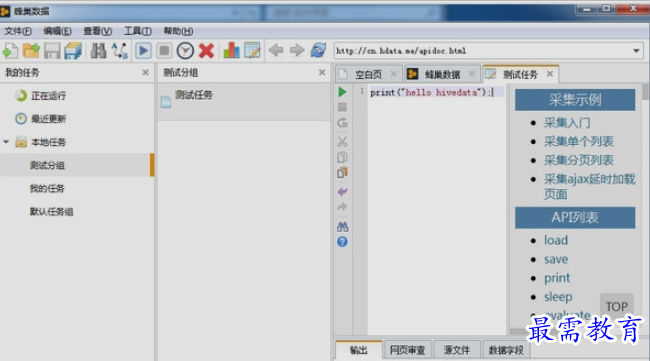This screenshot has height=361, width=650.
Task: Click the binoculars find icon in main toolbar
Action: [98, 51]
